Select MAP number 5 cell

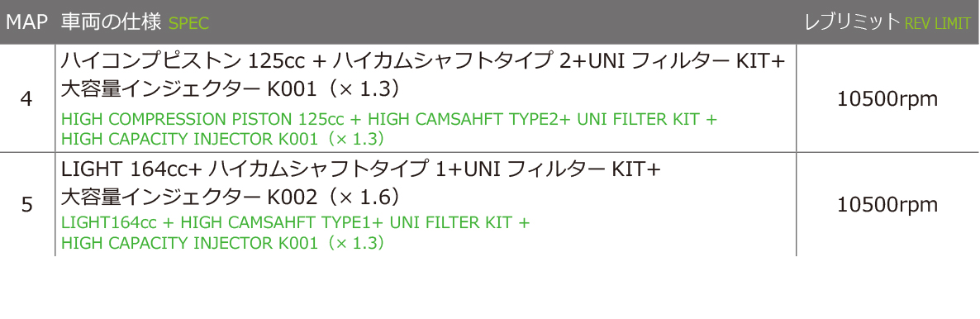27,205
